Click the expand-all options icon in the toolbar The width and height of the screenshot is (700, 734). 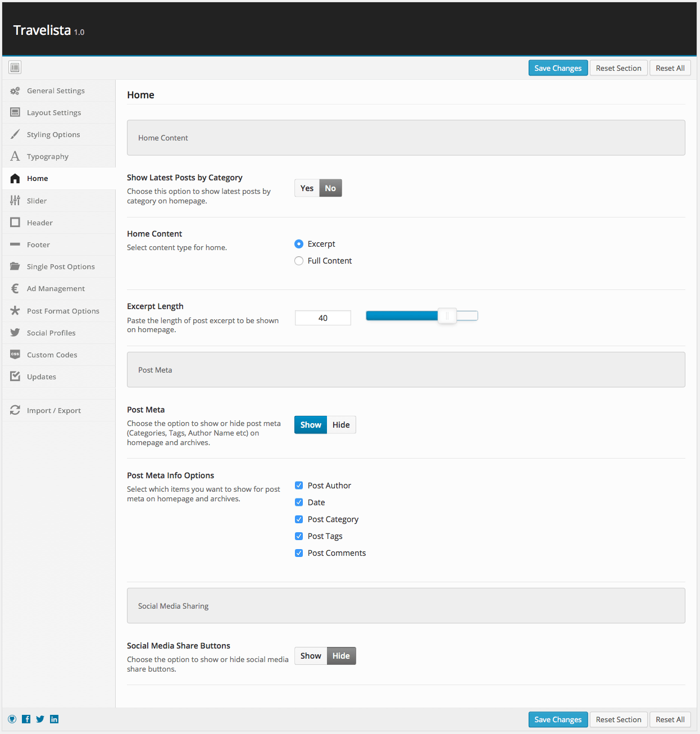pyautogui.click(x=15, y=67)
